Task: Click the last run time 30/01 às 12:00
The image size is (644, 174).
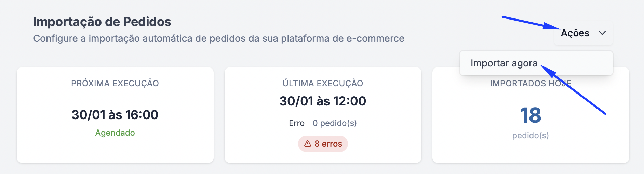Action: [323, 101]
